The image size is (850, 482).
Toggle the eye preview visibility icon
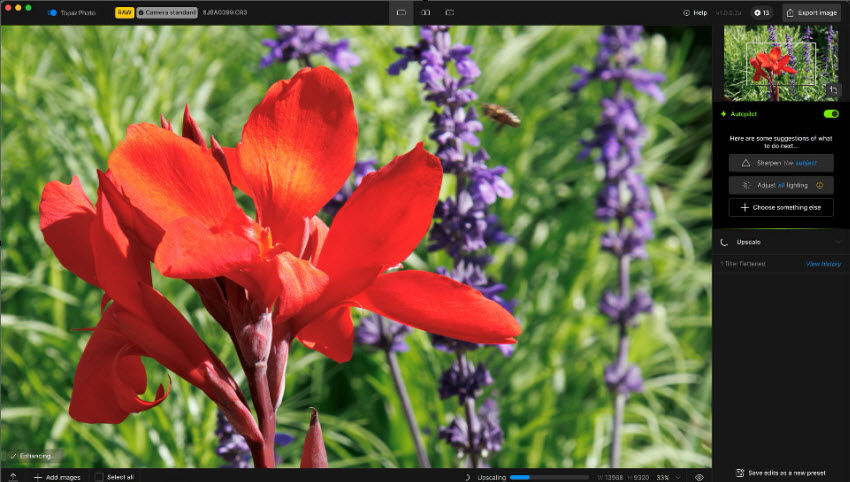[699, 477]
